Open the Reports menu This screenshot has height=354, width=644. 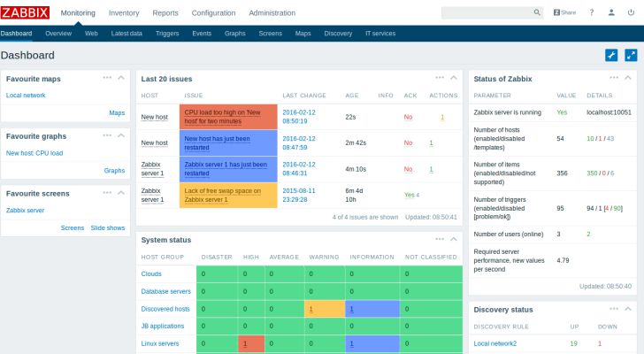pos(165,12)
